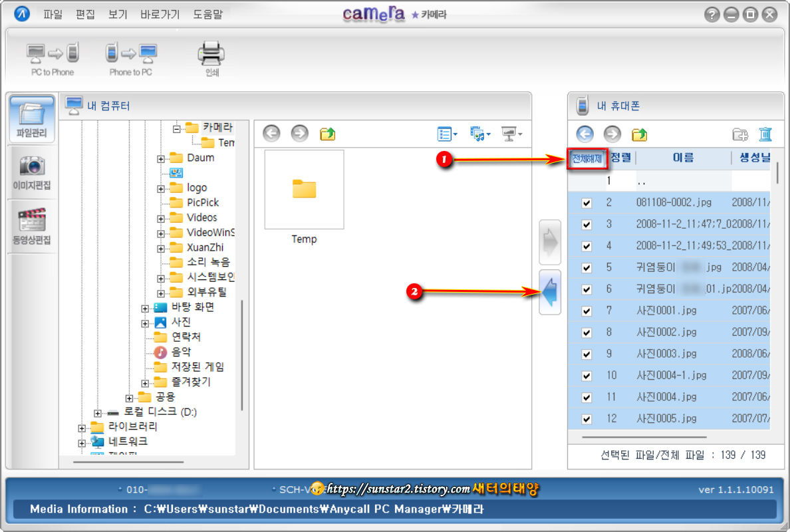Expand the XuanZhi folder node
Viewport: 790px width, 532px height.
pyautogui.click(x=161, y=249)
